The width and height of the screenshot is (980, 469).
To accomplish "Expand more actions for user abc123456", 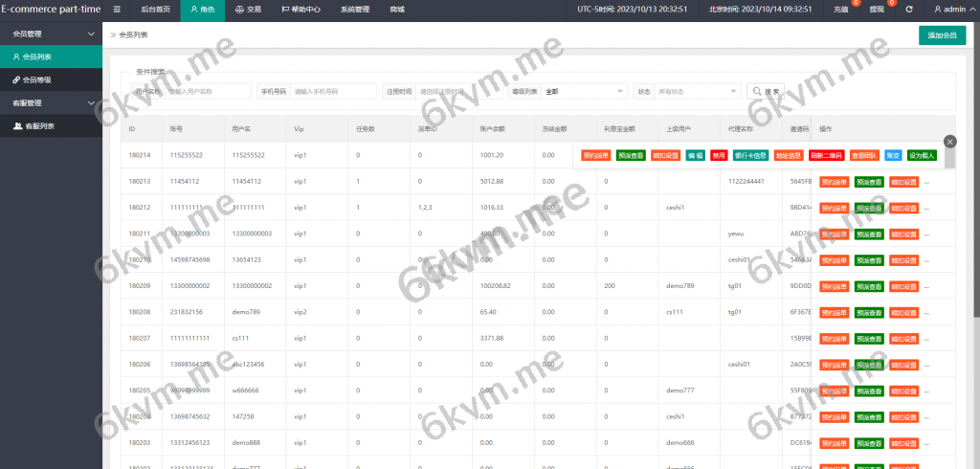I will 926,366.
